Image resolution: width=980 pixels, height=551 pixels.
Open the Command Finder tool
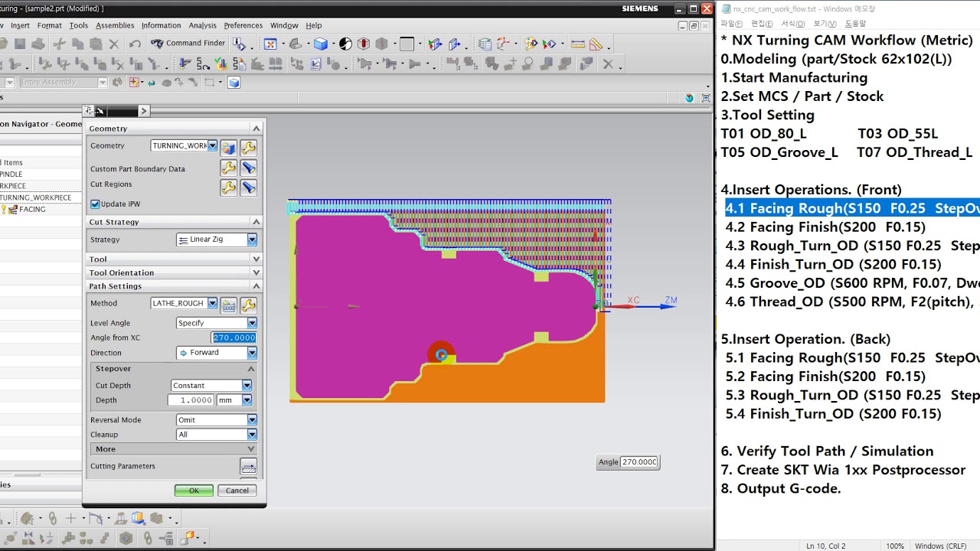[x=188, y=44]
